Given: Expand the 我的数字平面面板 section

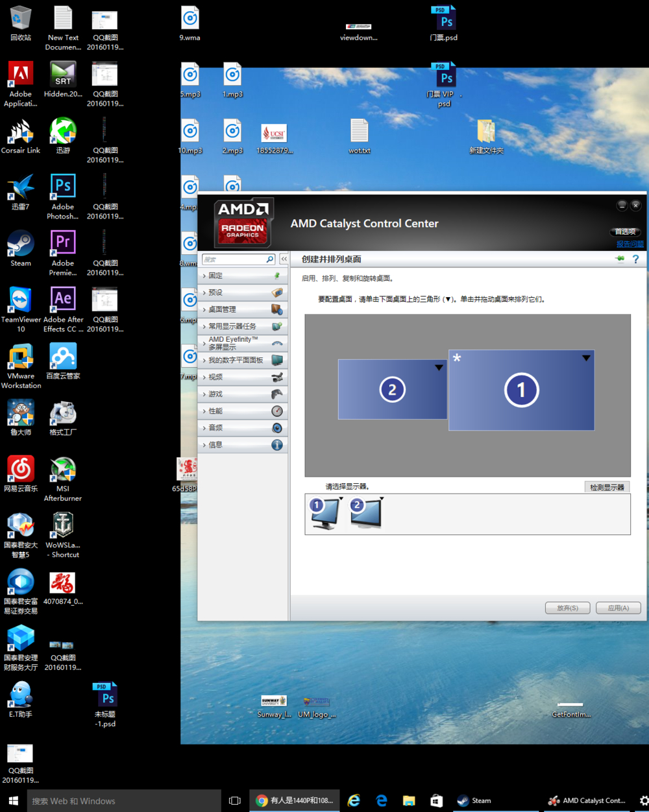Looking at the screenshot, I should click(243, 360).
